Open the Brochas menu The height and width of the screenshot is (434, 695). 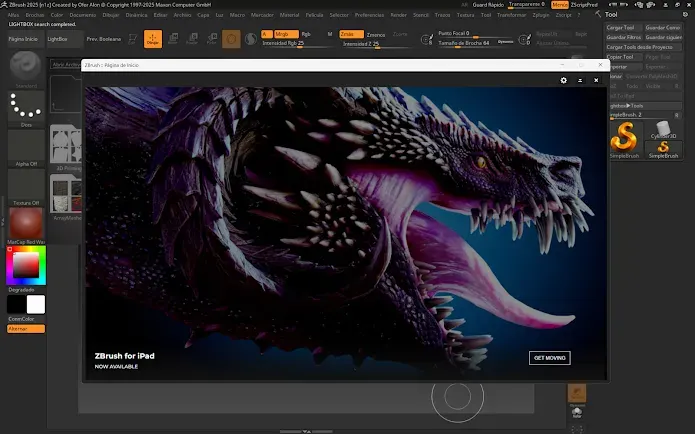[35, 15]
